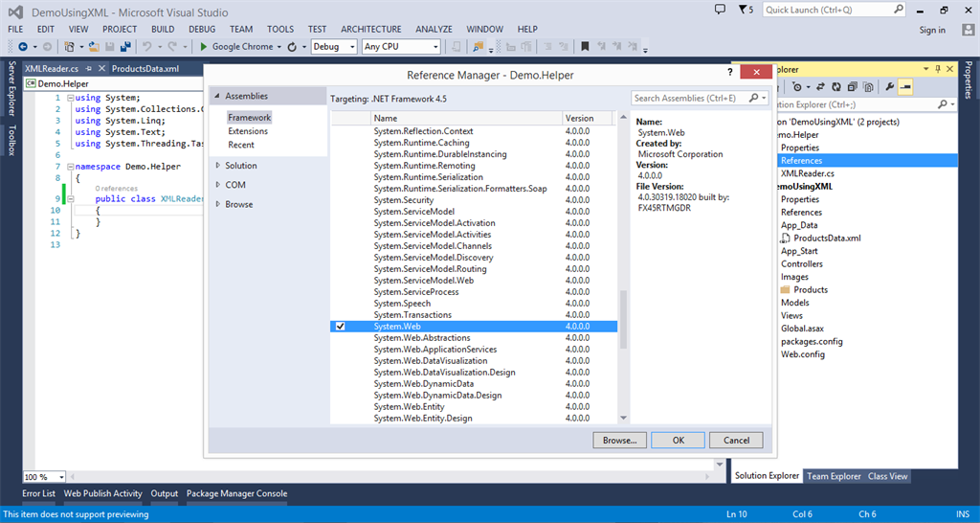
Task: Click the assembly list scroll-up arrow
Action: (x=623, y=118)
